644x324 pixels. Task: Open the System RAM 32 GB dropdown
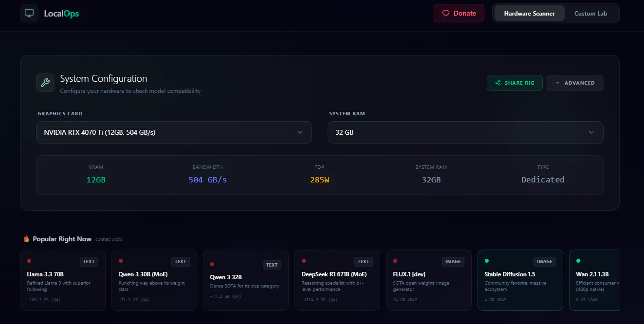click(x=465, y=132)
